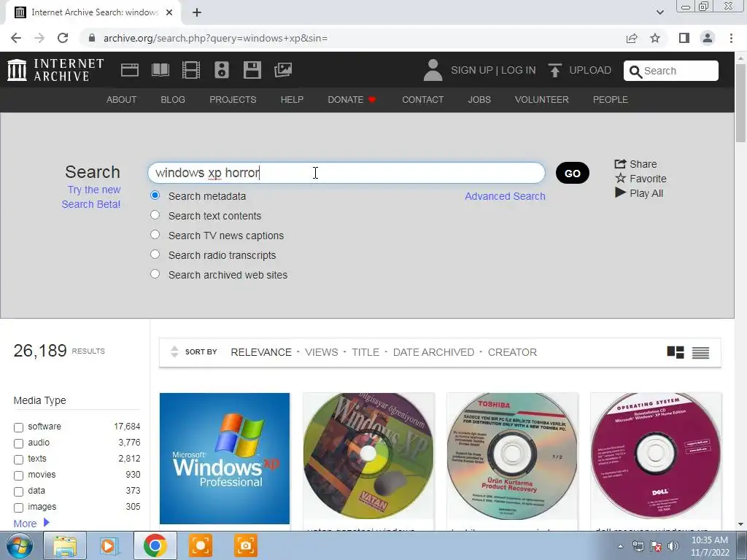Open the JOBS menu item
The height and width of the screenshot is (560, 747).
coord(479,99)
